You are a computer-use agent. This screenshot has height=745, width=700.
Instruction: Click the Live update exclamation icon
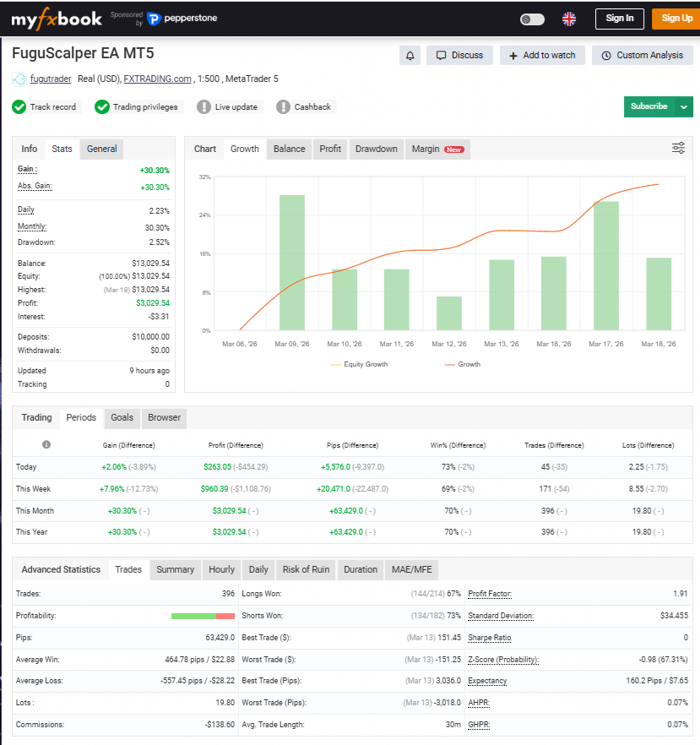pos(203,107)
